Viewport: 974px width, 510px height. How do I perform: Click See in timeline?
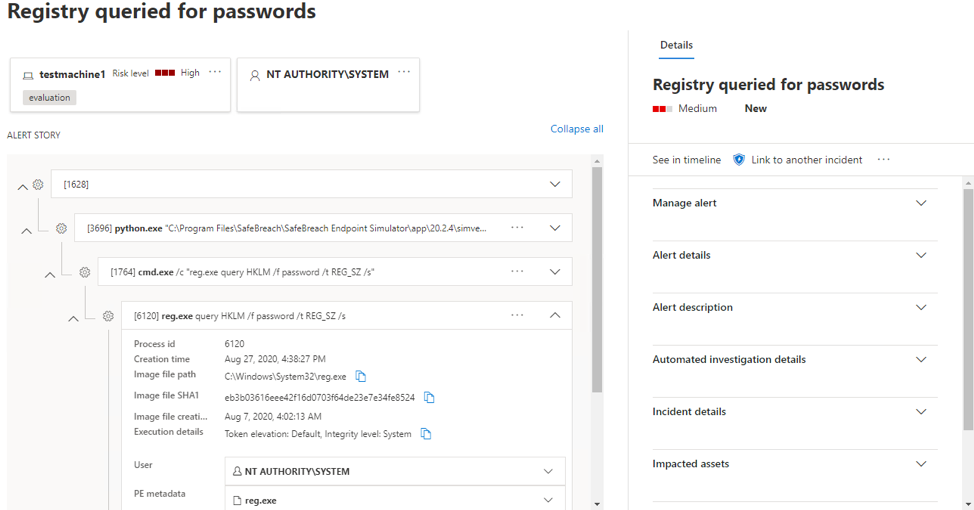pos(686,160)
